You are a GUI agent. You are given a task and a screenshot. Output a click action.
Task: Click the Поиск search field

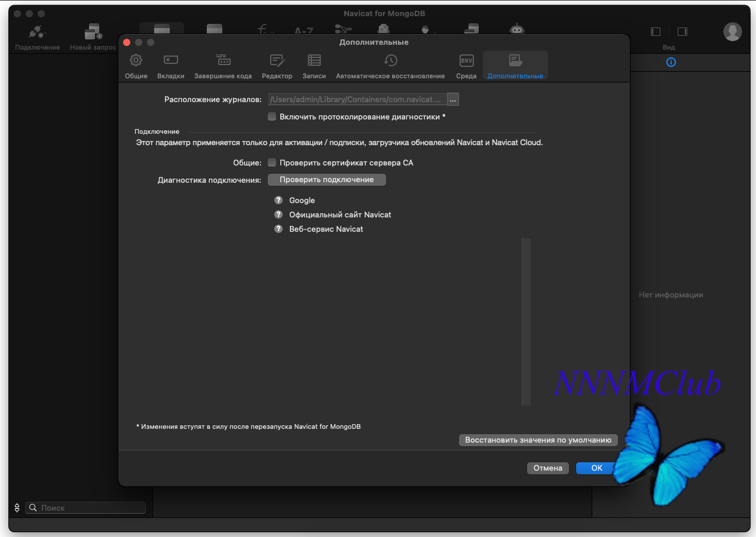[x=85, y=508]
